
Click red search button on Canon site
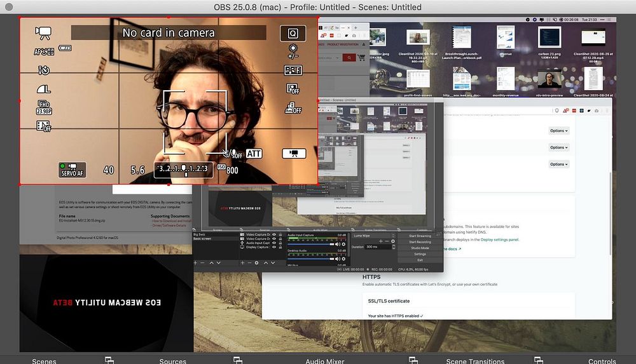point(349,58)
